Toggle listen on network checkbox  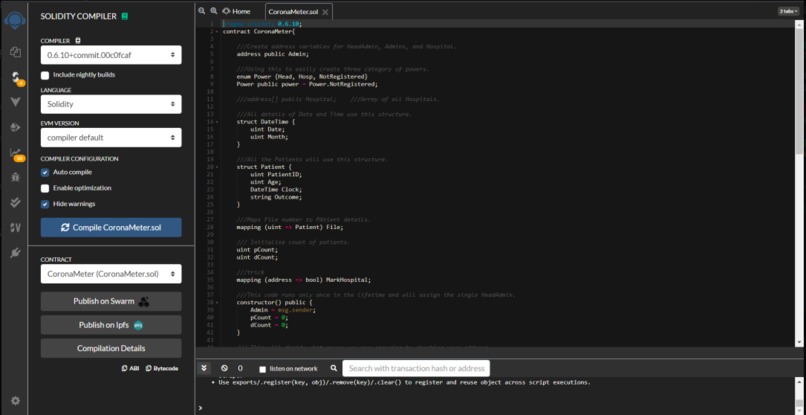pos(263,369)
